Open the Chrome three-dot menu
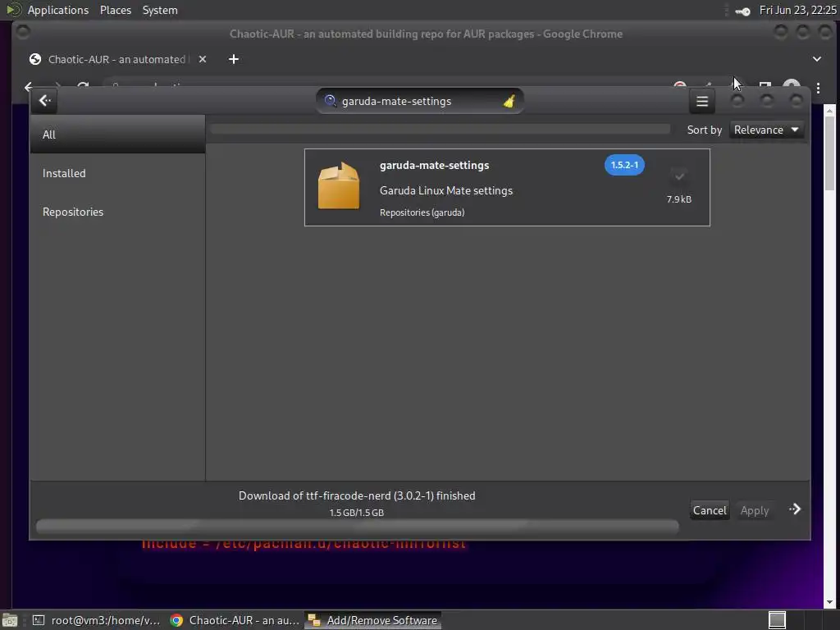The image size is (840, 630). pyautogui.click(x=818, y=88)
